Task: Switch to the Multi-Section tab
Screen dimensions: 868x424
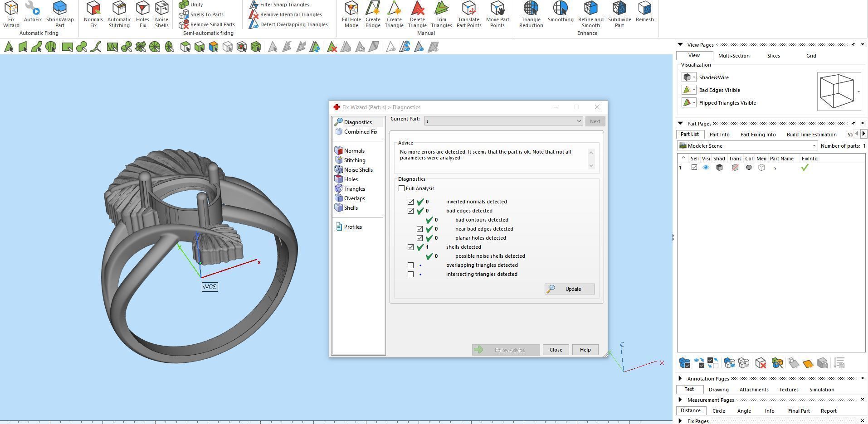Action: 734,56
